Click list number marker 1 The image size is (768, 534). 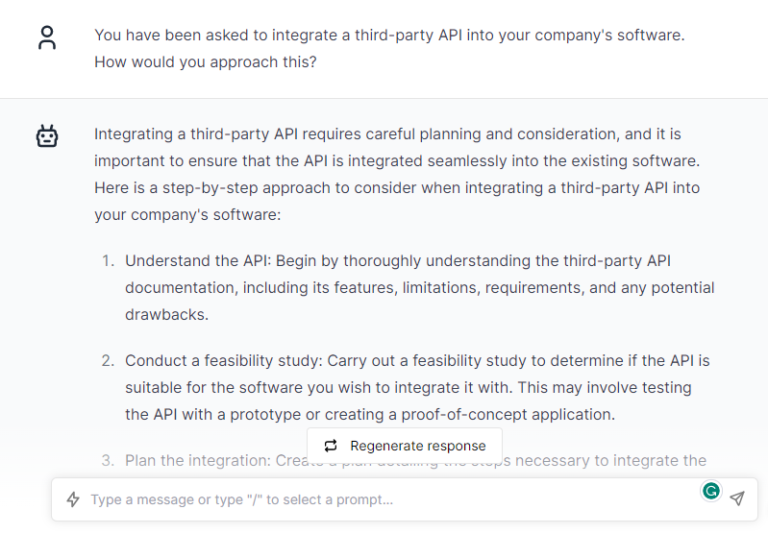[x=108, y=261]
